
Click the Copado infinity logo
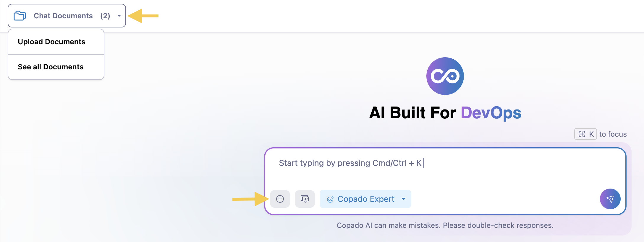tap(445, 76)
